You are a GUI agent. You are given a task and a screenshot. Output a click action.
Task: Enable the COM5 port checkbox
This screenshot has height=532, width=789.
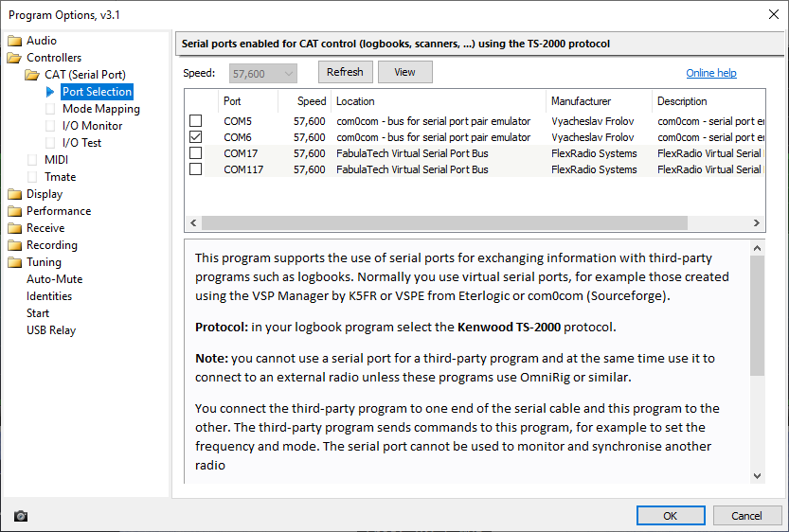point(196,121)
